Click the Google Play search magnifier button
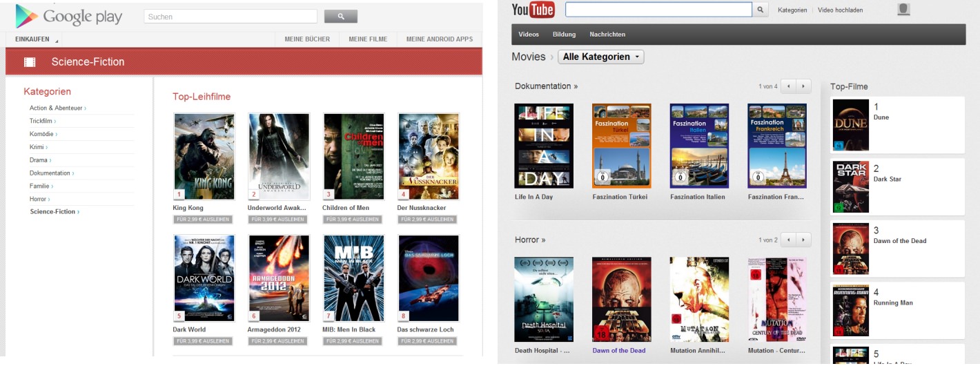Screen dimensions: 980x366 click(341, 17)
